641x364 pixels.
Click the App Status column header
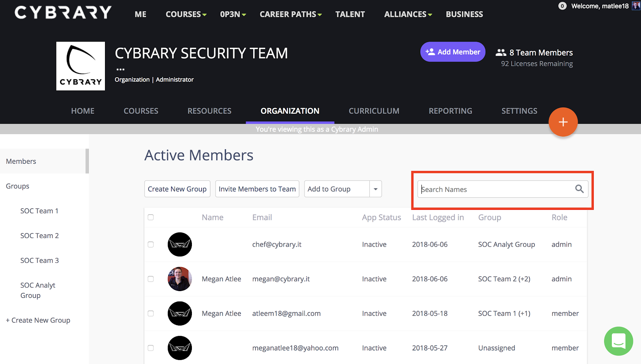point(381,217)
